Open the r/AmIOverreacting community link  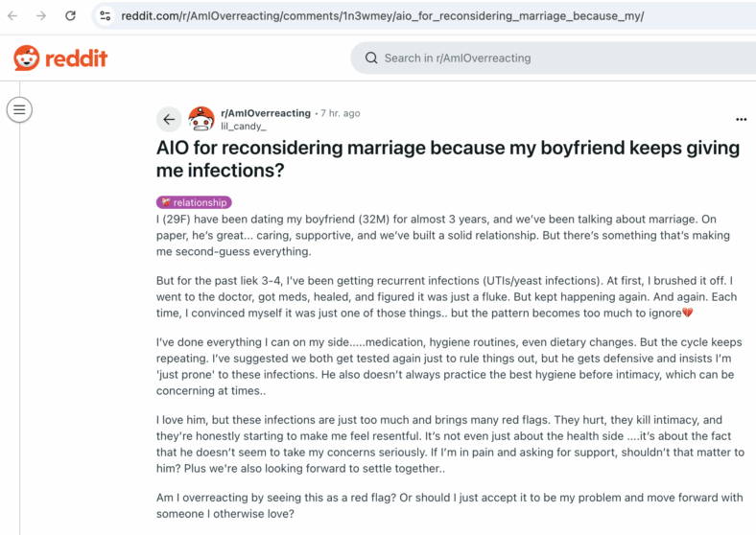(x=266, y=113)
